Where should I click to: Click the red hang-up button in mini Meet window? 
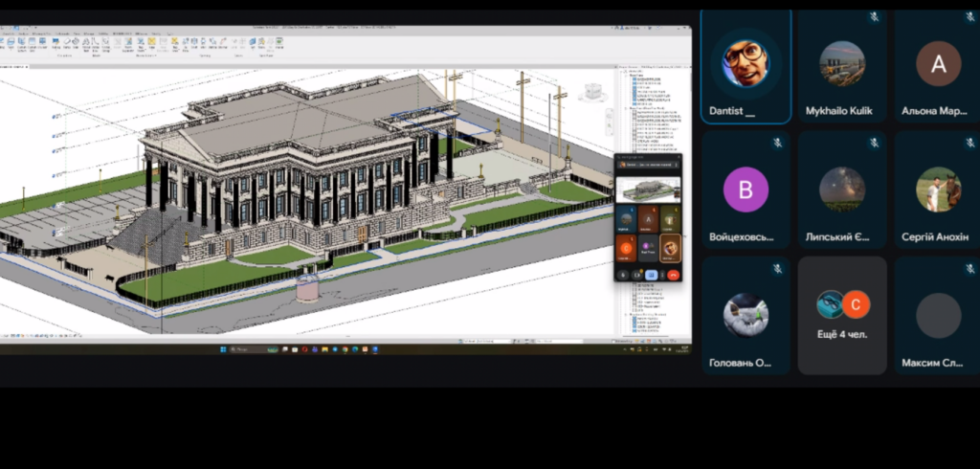[674, 275]
